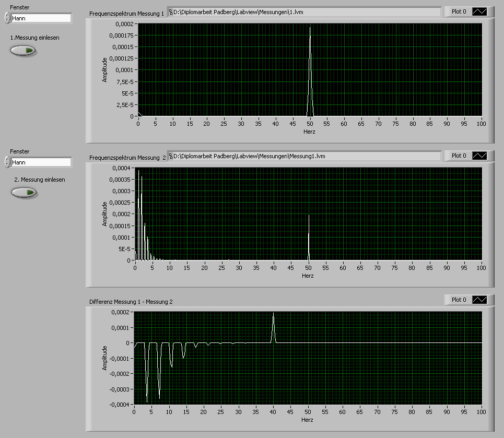The height and width of the screenshot is (438, 504).
Task: Open the Plot 0 line sample of the Differenz graph
Action: coord(479,300)
